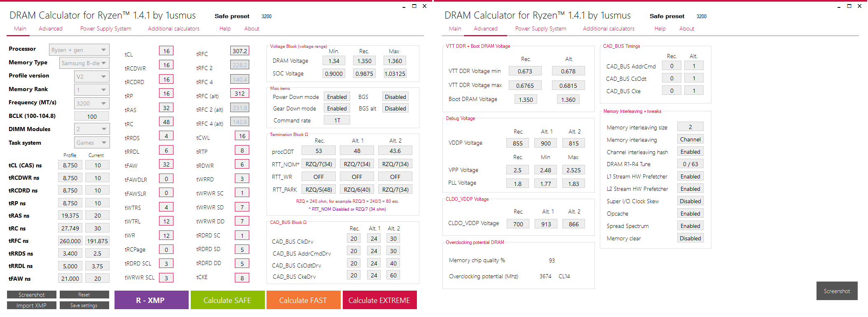Switch to Main tab in left window

tap(20, 28)
